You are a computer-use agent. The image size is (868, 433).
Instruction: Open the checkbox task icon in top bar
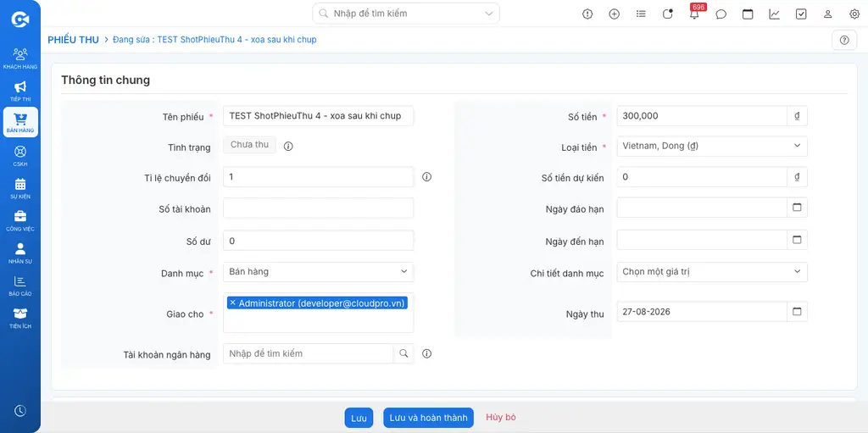coord(801,14)
